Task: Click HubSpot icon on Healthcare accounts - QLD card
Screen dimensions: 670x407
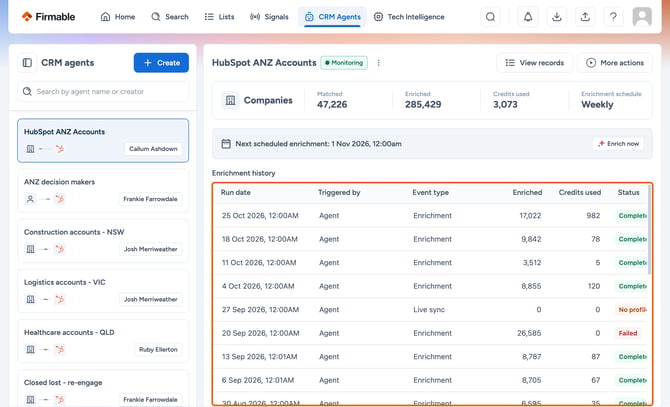Action: pyautogui.click(x=60, y=349)
